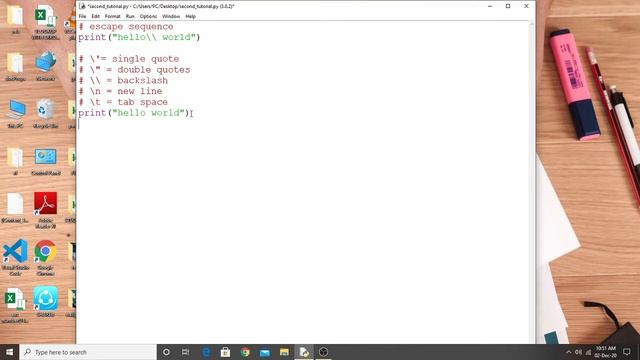Select the SHAREit desktop shortcut
The height and width of the screenshot is (360, 640).
pos(45,302)
